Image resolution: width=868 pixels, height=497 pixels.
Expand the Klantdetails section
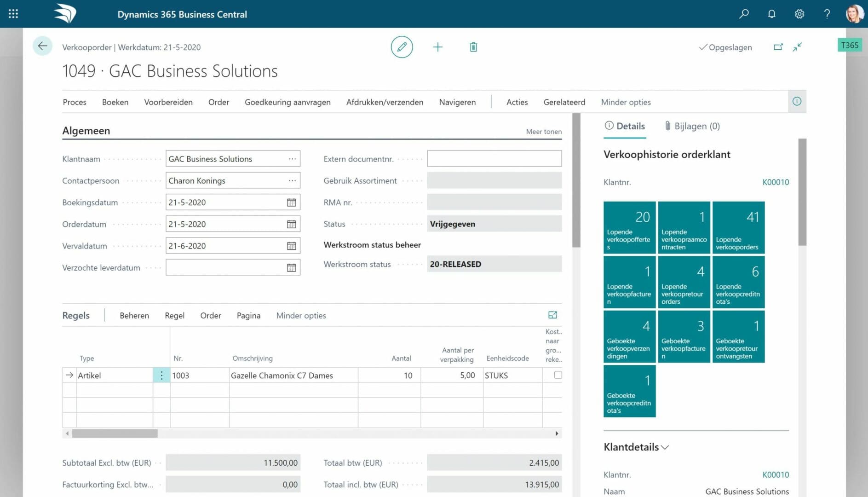pyautogui.click(x=636, y=447)
